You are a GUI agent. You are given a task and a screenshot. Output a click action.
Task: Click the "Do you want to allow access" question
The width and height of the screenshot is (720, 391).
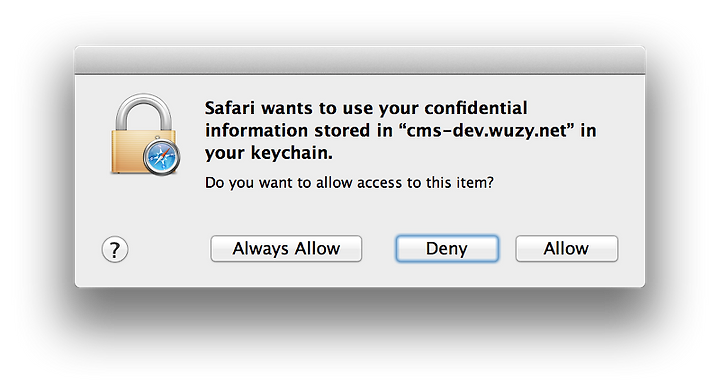pyautogui.click(x=349, y=183)
